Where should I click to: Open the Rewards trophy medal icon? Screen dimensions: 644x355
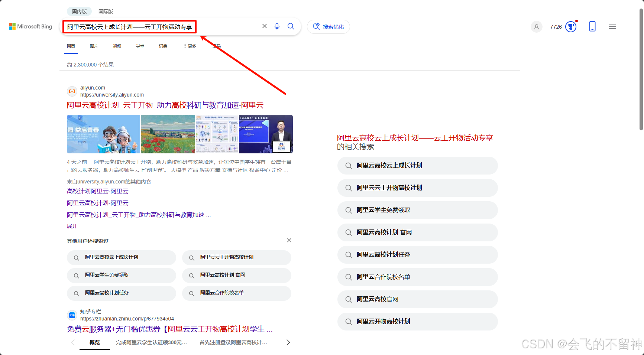[571, 27]
